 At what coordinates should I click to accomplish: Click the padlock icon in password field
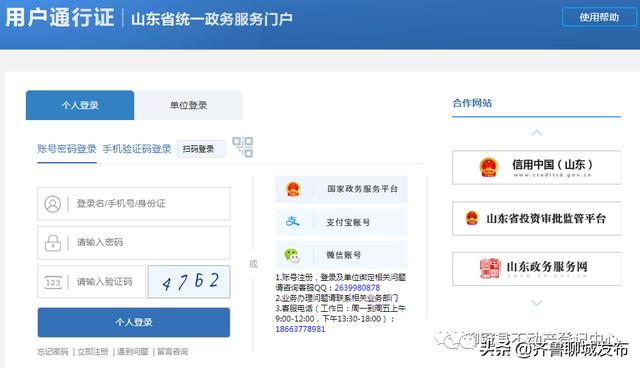(x=53, y=243)
